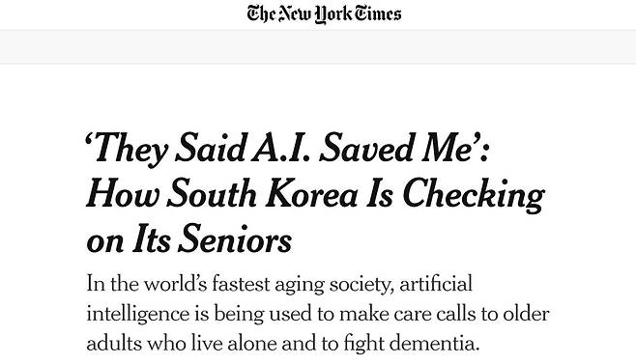Viewport: 636px width, 364px height.
Task: Click the headline words 'on Its Seniors'
Action: [x=189, y=239]
